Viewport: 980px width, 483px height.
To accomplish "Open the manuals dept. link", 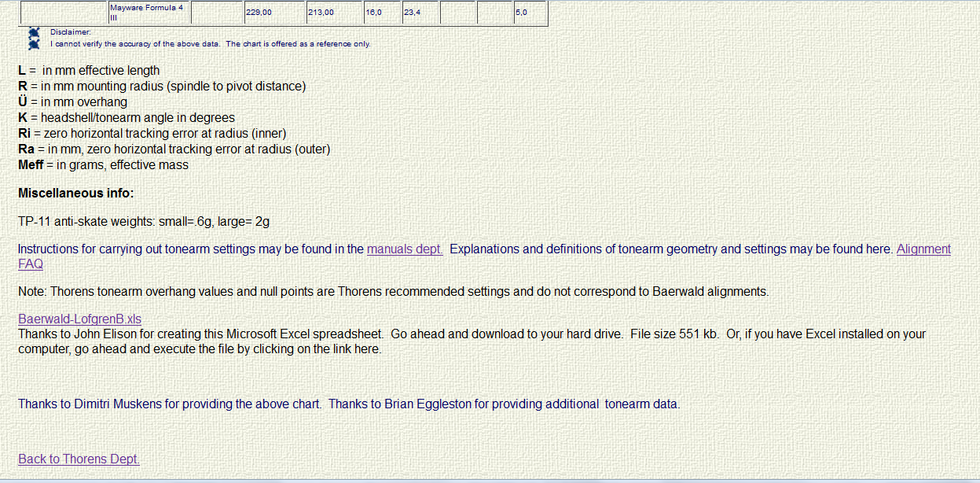I will [x=405, y=249].
